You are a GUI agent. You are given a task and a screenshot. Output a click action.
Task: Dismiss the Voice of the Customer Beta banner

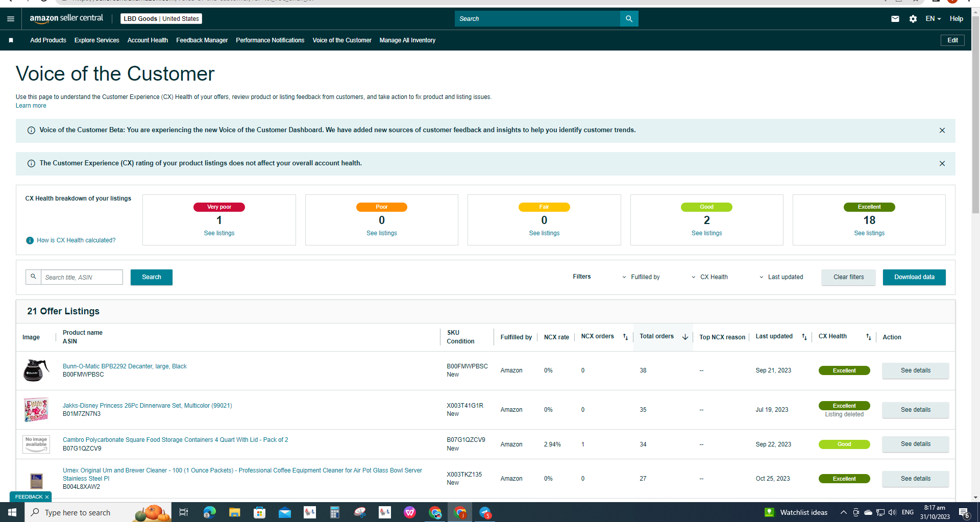click(942, 131)
